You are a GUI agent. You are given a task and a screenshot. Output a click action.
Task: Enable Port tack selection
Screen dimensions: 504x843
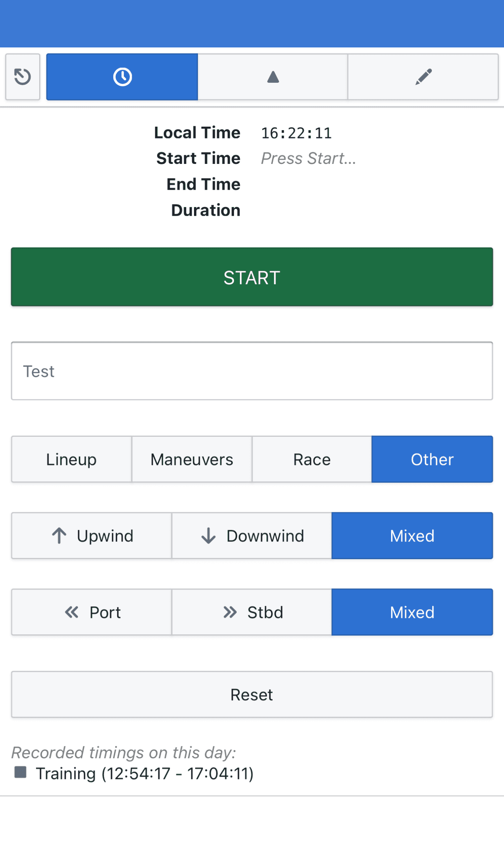[x=91, y=612]
